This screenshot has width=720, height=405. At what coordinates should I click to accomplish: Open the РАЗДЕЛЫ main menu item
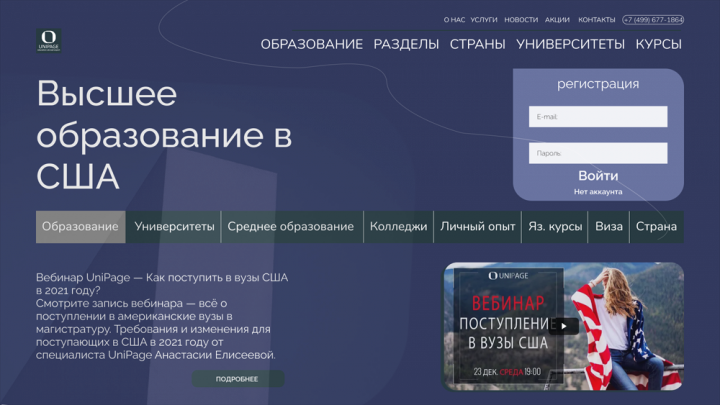coord(406,44)
